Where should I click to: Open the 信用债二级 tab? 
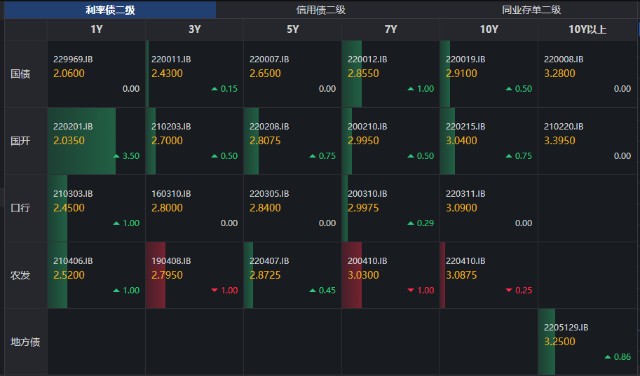pyautogui.click(x=321, y=10)
